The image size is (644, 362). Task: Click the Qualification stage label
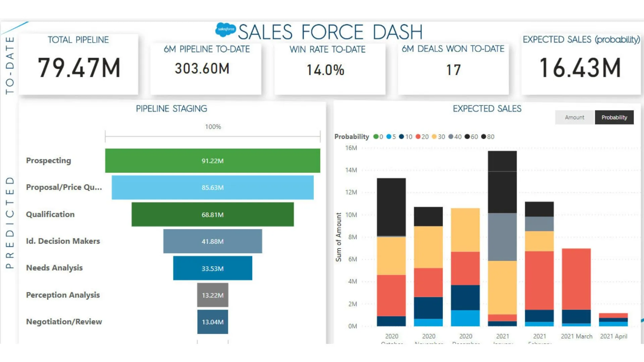(50, 215)
